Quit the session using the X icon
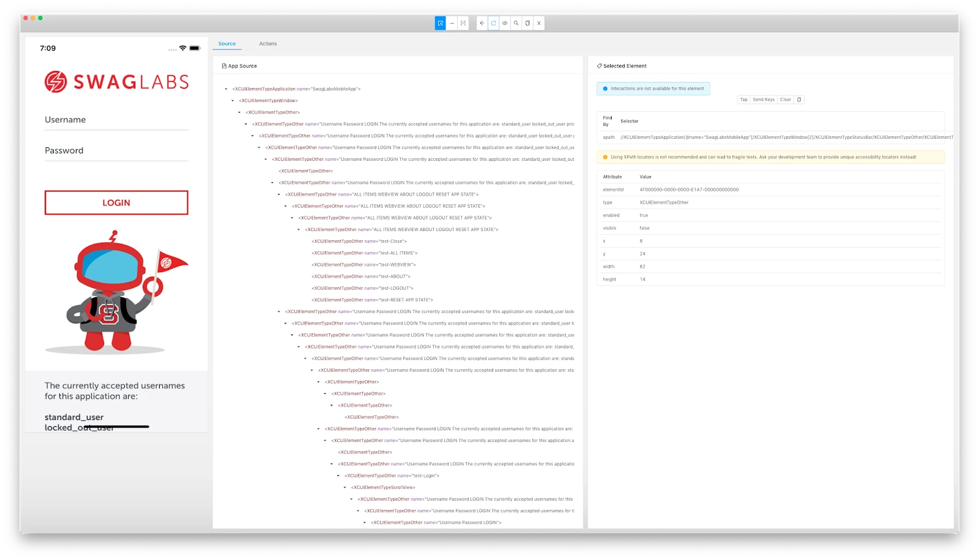 pyautogui.click(x=538, y=23)
